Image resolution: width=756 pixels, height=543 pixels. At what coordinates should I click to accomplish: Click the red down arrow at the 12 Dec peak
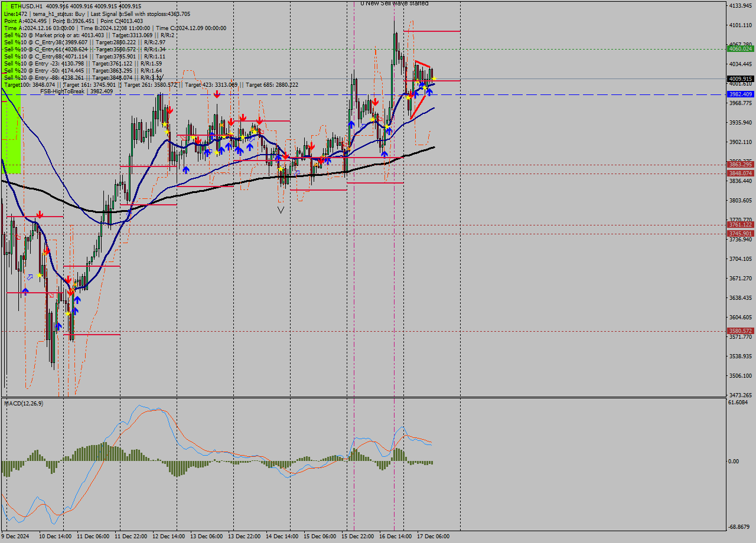pyautogui.click(x=171, y=109)
